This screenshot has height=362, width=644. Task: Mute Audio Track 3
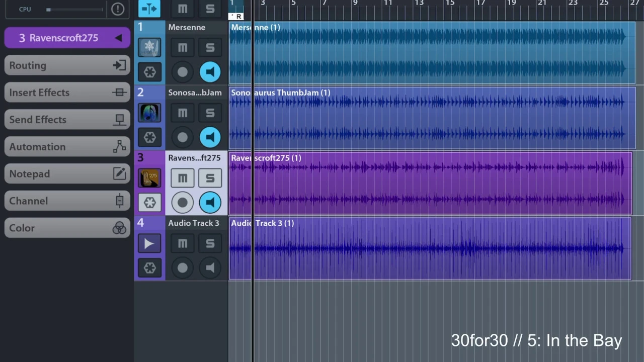[x=183, y=243]
